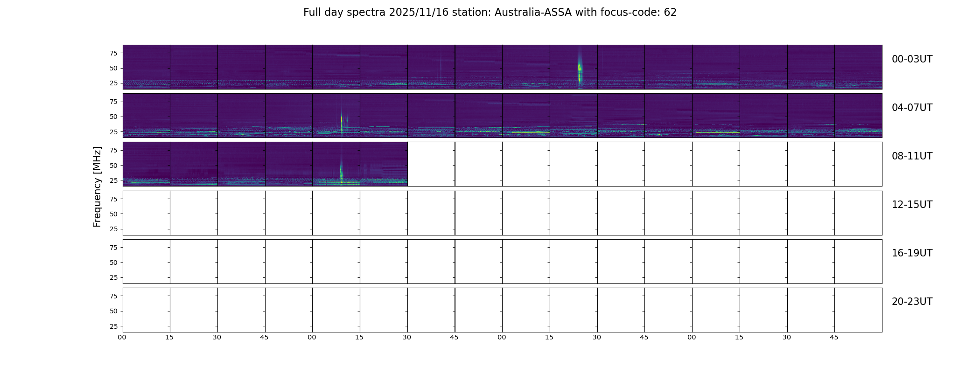
Task: Click the 16-19UT row label
Action: point(912,253)
